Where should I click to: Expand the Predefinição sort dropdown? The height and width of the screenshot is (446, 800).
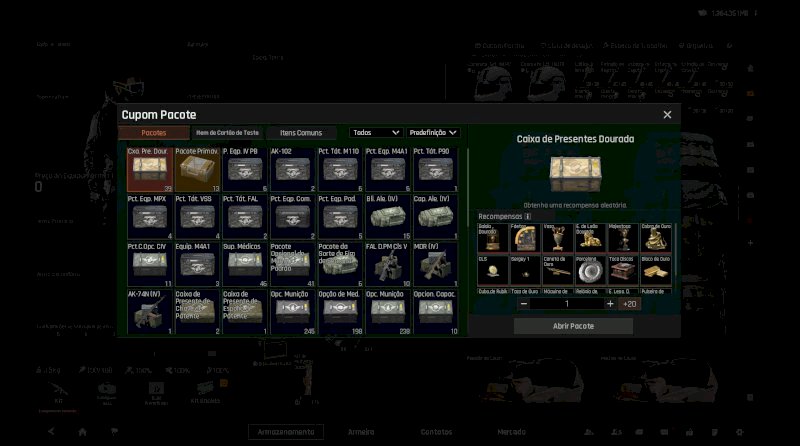point(434,132)
